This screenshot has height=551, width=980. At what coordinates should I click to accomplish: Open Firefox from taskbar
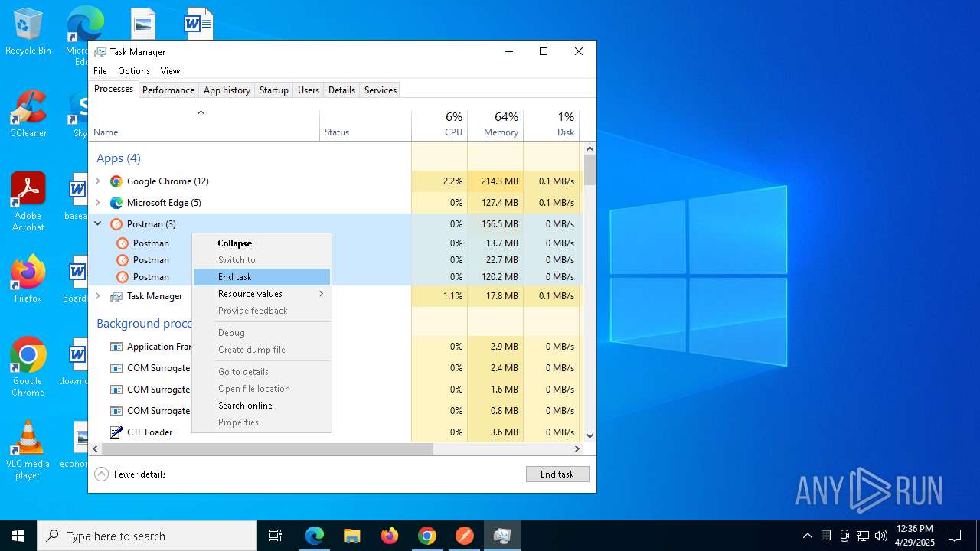390,536
